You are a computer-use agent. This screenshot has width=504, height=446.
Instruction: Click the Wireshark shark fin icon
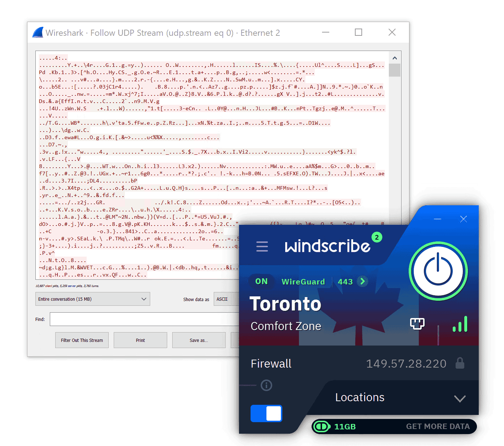click(38, 33)
